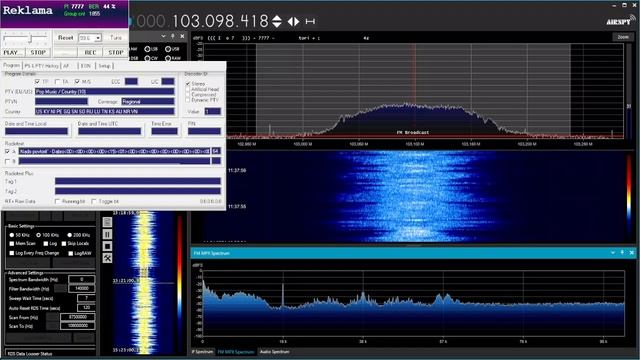
Task: Click the Country codes field
Action: [104, 111]
